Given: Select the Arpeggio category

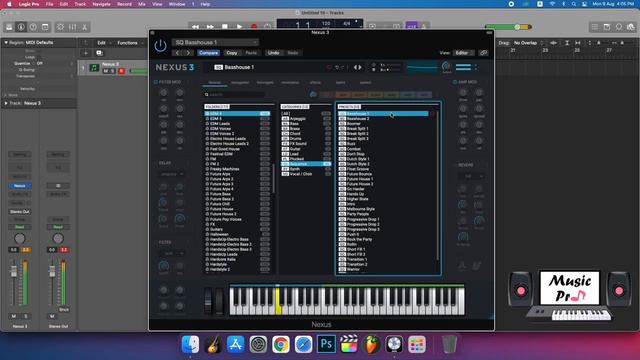Looking at the screenshot, I should (x=306, y=119).
